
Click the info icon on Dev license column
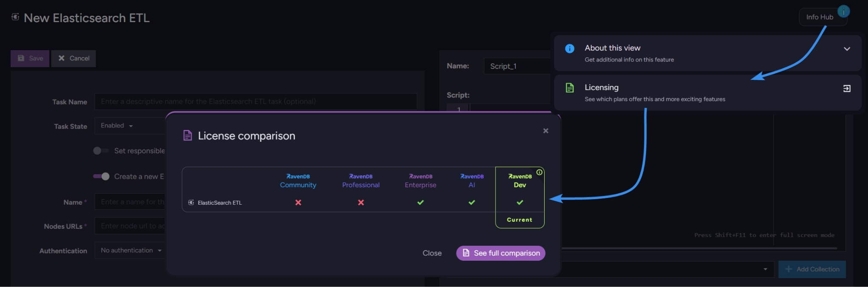[x=539, y=172]
